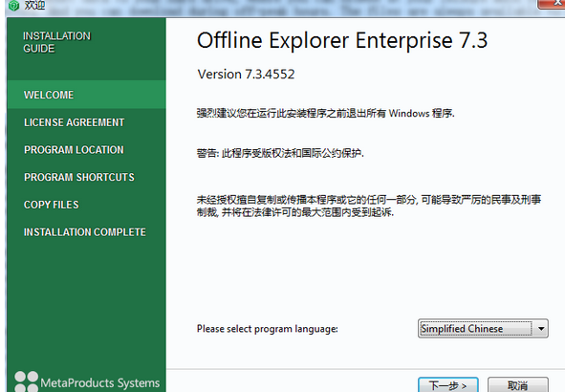Click the INSTALLATION GUIDE heading
565x392 pixels.
56,42
